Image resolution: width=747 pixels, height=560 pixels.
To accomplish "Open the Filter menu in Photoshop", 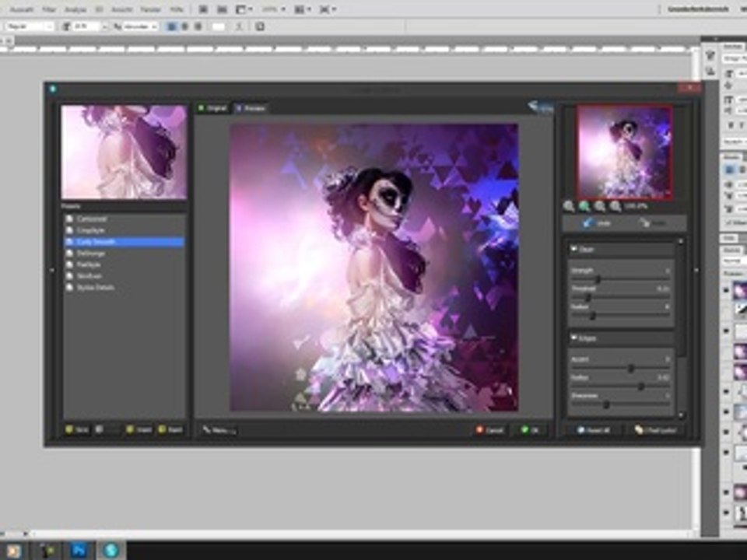I will tap(49, 9).
